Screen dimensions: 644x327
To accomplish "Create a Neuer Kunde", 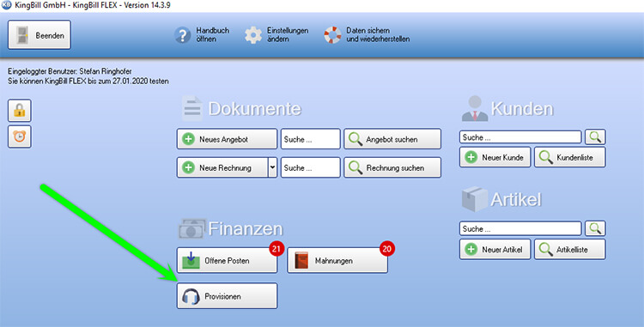I will pos(495,157).
